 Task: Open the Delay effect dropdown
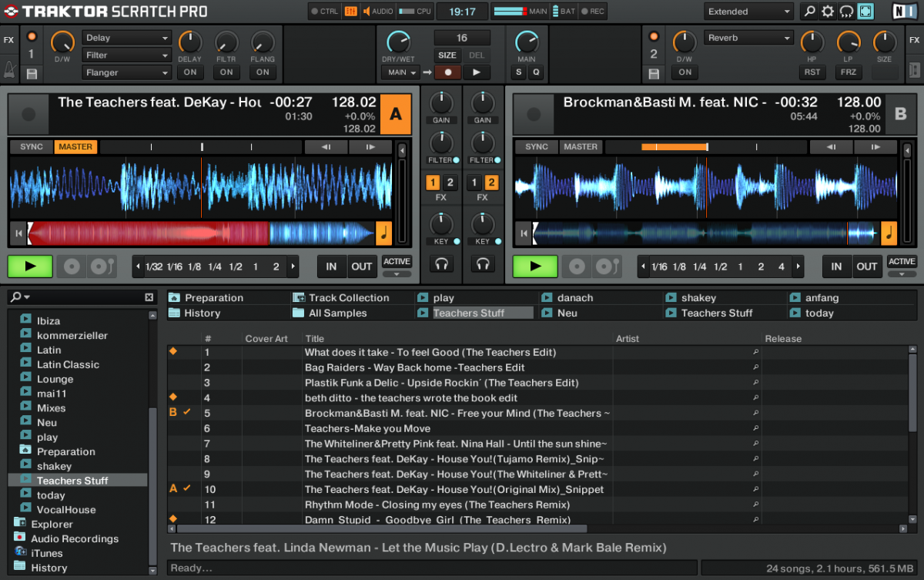coord(126,38)
